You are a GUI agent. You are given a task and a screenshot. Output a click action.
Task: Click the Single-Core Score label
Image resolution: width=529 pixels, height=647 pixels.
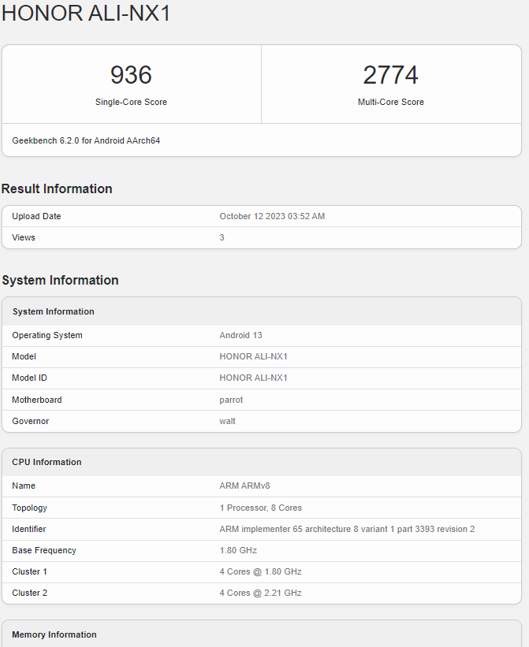pyautogui.click(x=131, y=102)
